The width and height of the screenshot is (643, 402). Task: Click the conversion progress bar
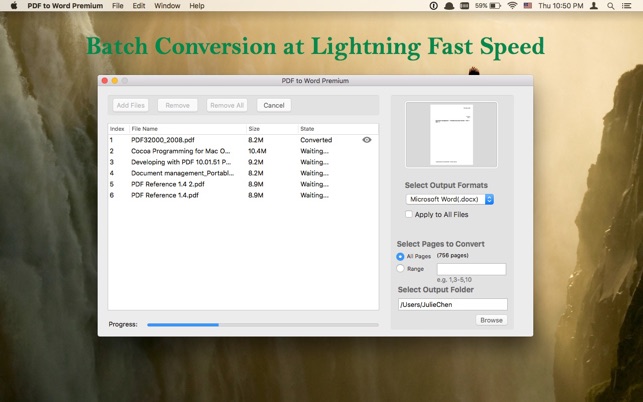pos(263,325)
